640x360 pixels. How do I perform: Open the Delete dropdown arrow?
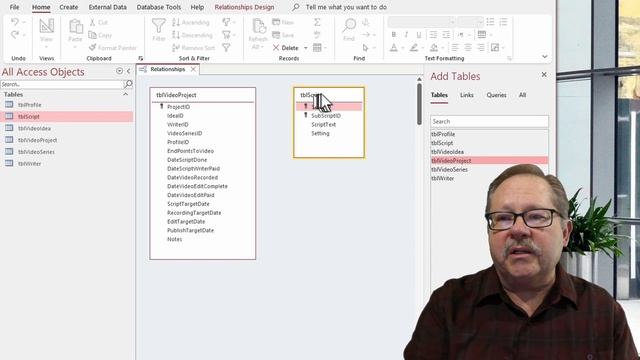(305, 48)
